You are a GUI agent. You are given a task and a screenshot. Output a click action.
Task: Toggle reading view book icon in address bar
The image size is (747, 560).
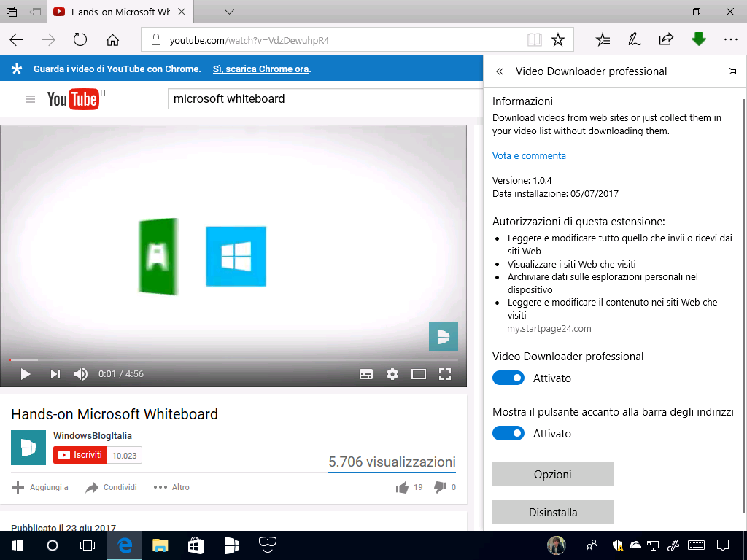535,39
